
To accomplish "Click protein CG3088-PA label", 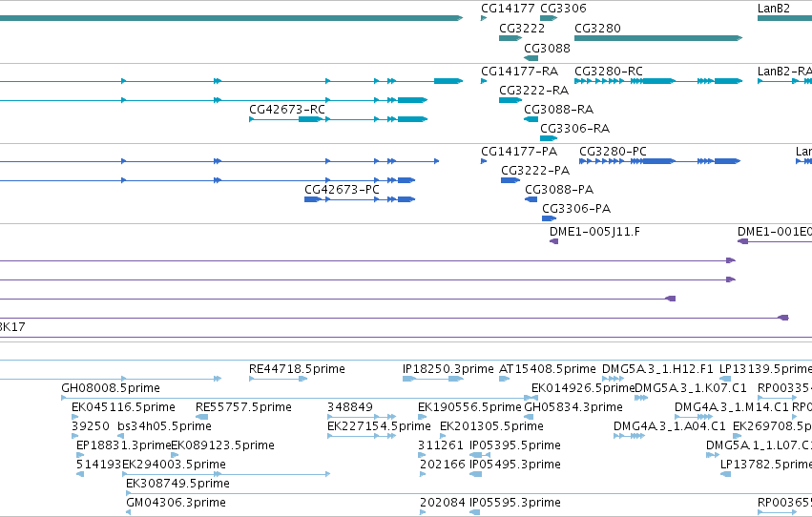I will (559, 190).
